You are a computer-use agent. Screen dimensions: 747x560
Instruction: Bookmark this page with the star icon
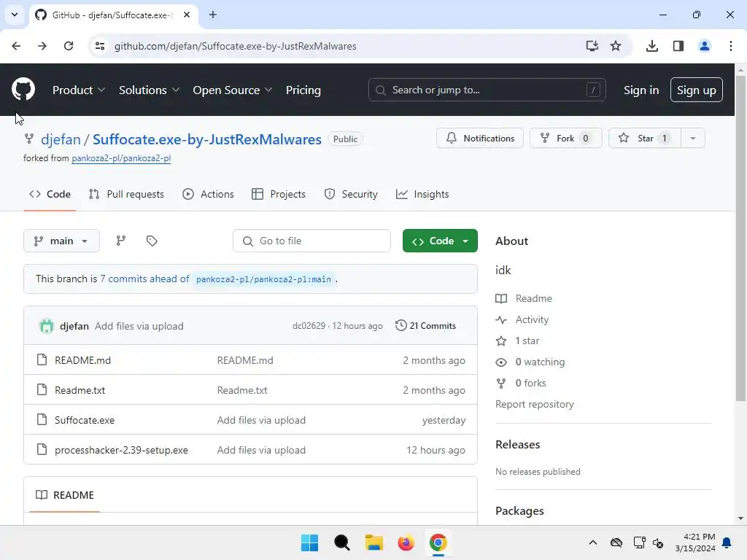pyautogui.click(x=616, y=46)
